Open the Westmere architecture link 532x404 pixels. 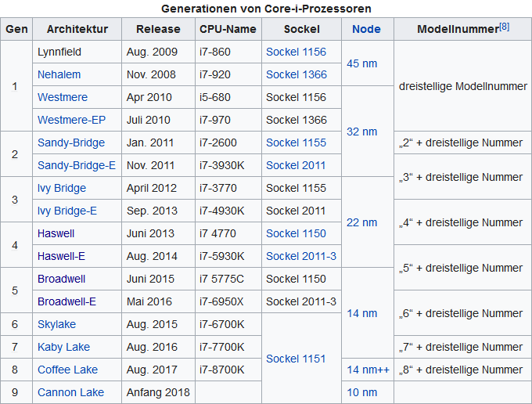63,97
